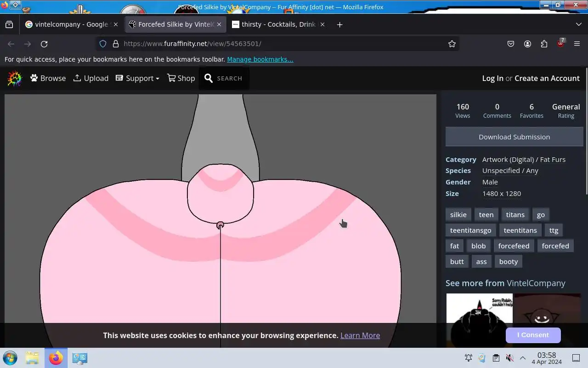The image size is (588, 368).
Task: Open the Upload page
Action: (91, 78)
